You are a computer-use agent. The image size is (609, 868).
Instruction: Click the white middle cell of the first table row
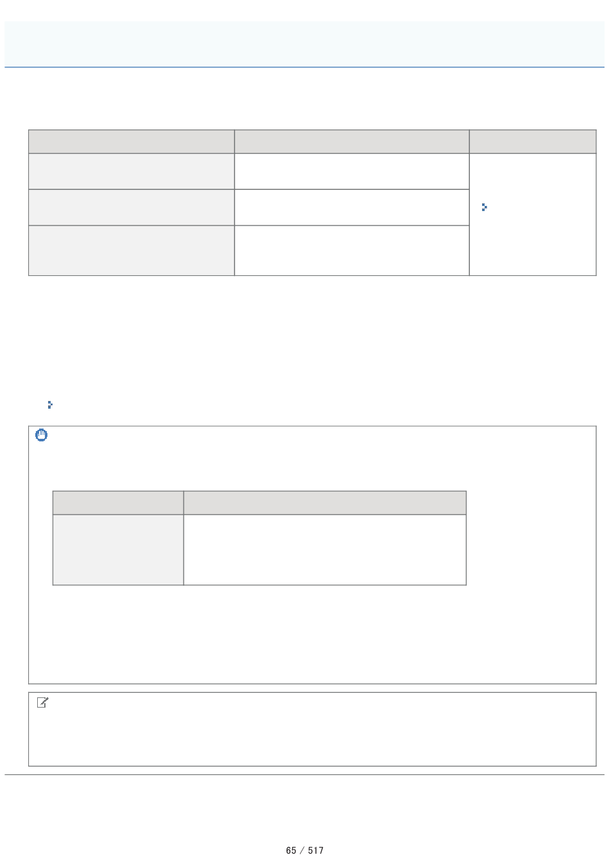point(352,171)
